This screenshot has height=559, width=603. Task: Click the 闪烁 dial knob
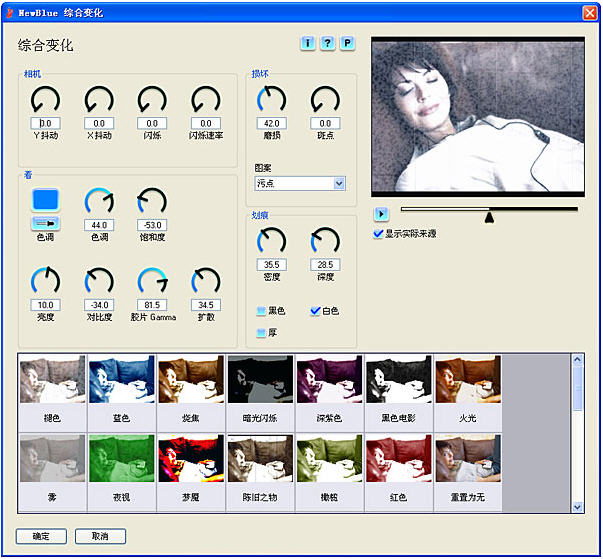(x=152, y=100)
